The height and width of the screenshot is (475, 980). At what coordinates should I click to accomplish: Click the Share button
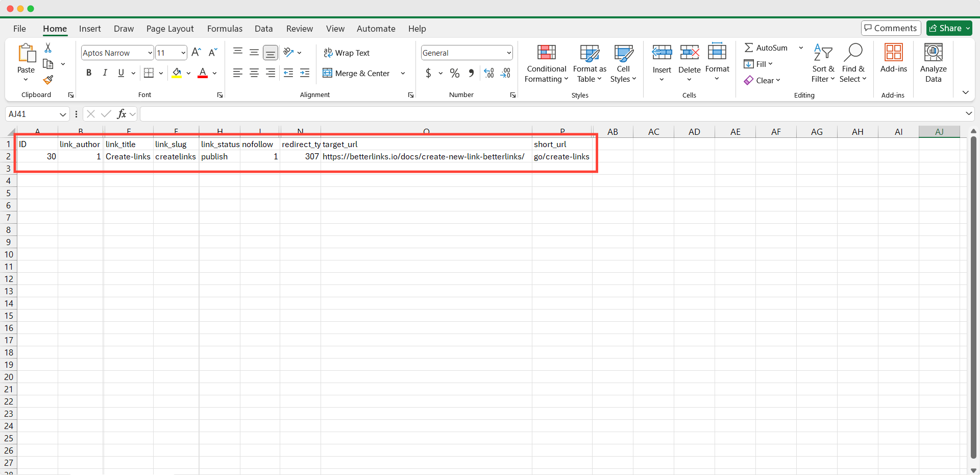pyautogui.click(x=948, y=28)
